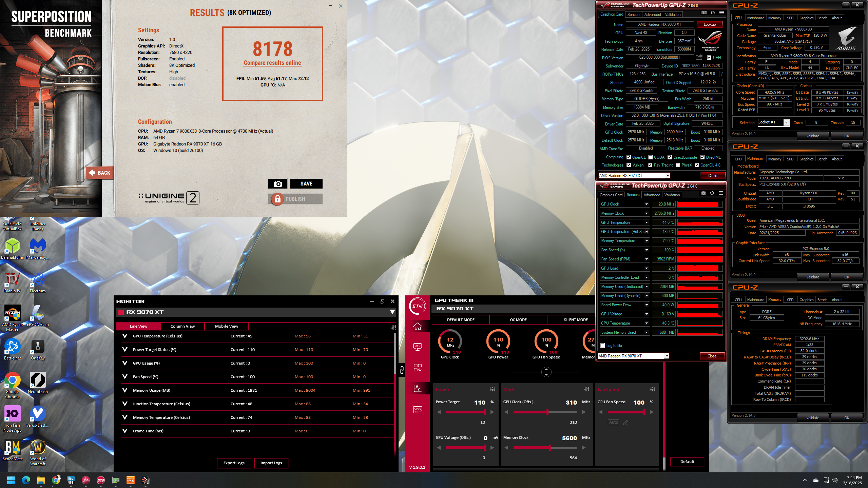Image resolution: width=868 pixels, height=488 pixels.
Task: Click GPU-Z Sensors window hamburger menu icon
Action: pos(721,193)
